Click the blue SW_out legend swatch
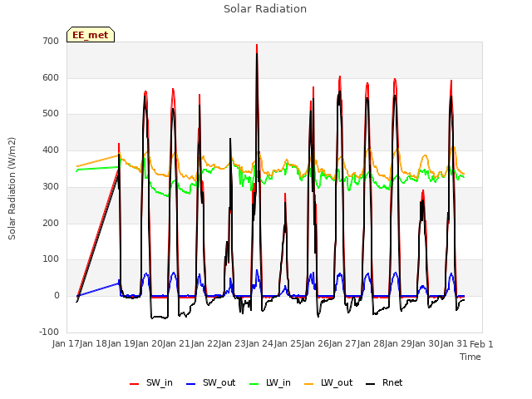 (191, 384)
